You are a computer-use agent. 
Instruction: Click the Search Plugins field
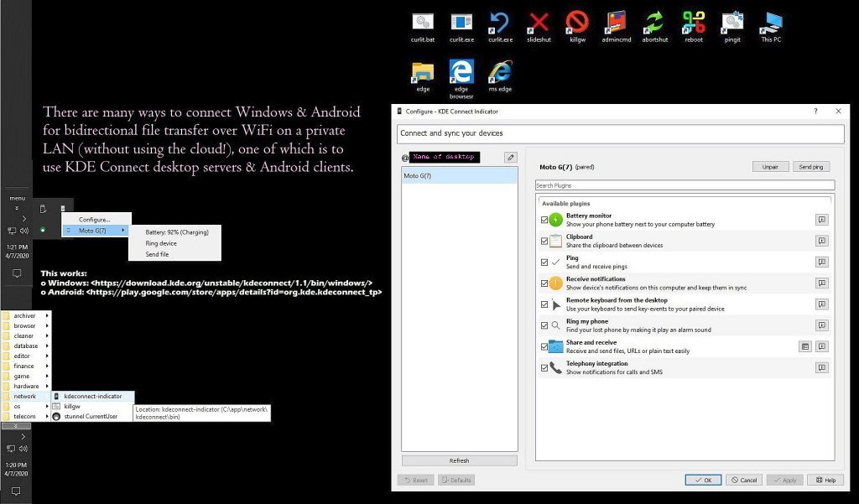[685, 185]
